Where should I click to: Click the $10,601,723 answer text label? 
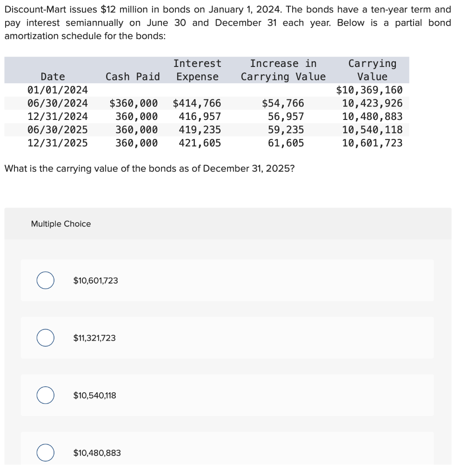click(95, 280)
